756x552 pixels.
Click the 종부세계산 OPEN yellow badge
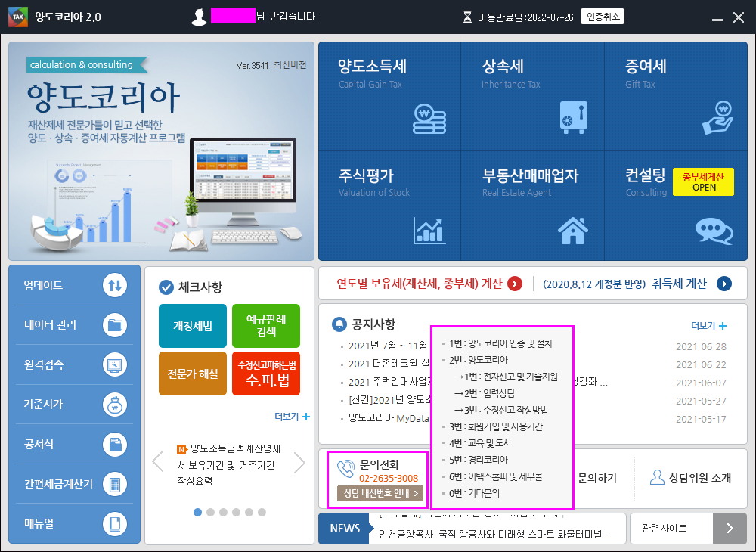click(703, 181)
